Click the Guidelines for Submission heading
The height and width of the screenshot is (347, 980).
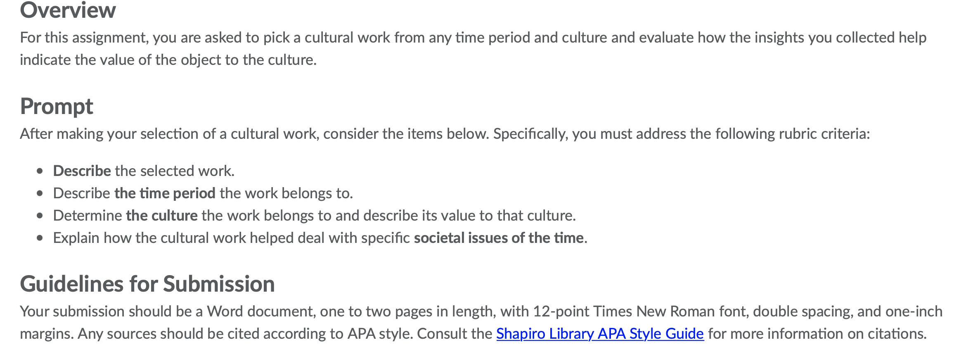(147, 284)
